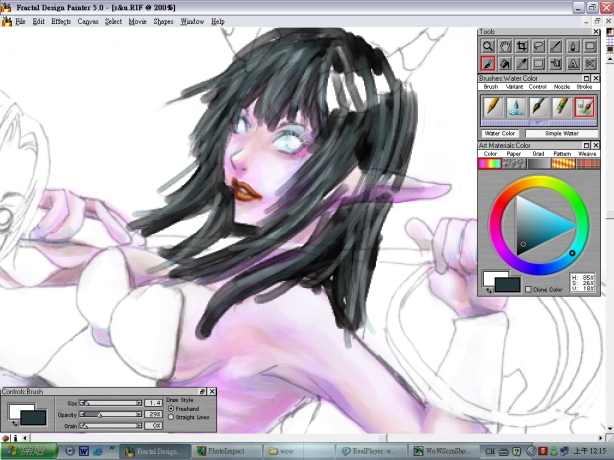This screenshot has width=614, height=460.
Task: Switch to Pattern in Art Materials
Action: pos(563,161)
